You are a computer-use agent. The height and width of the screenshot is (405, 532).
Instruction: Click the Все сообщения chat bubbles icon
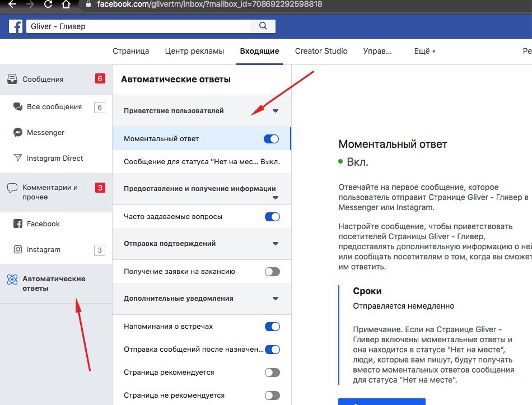pyautogui.click(x=18, y=106)
